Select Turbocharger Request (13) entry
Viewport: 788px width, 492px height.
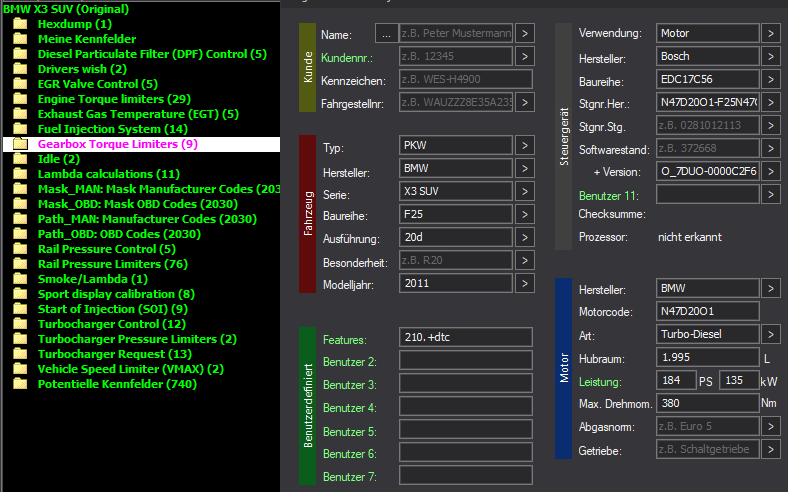115,354
